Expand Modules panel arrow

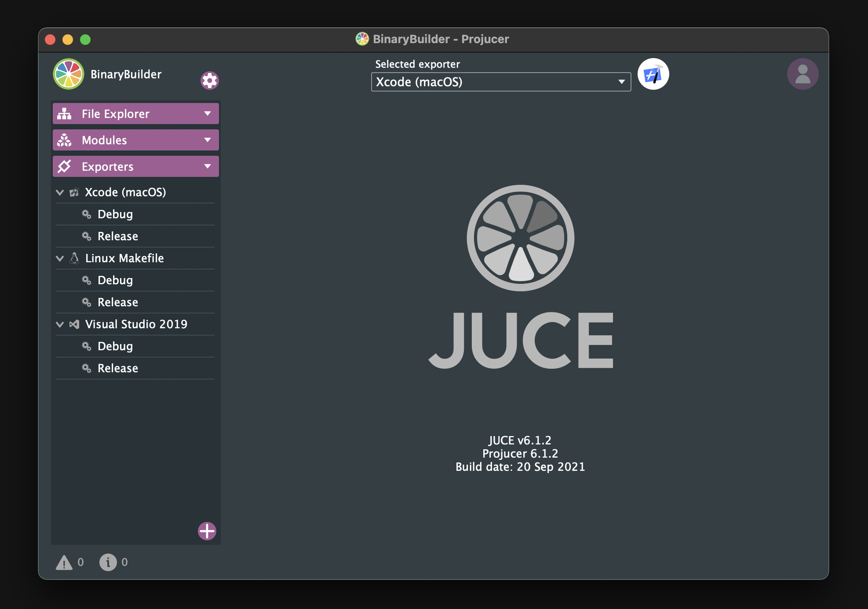click(x=208, y=140)
